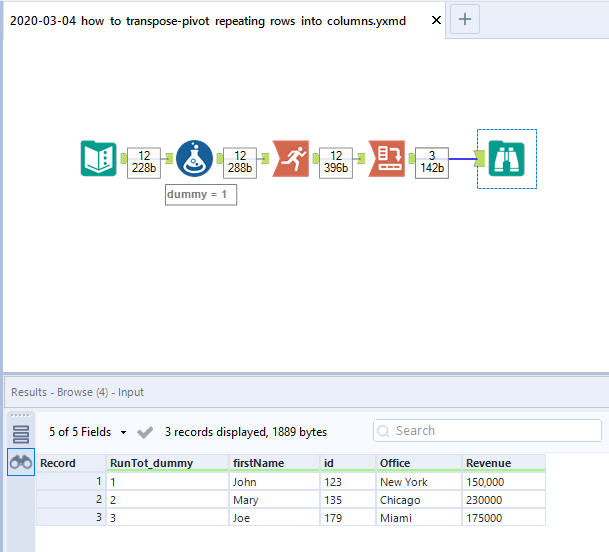
Task: Select the Browse tool binoculars icon
Action: [x=506, y=159]
